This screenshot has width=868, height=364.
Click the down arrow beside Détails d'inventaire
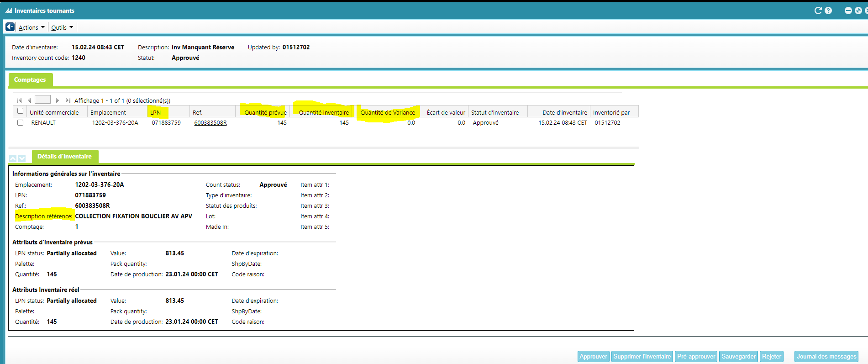point(22,158)
